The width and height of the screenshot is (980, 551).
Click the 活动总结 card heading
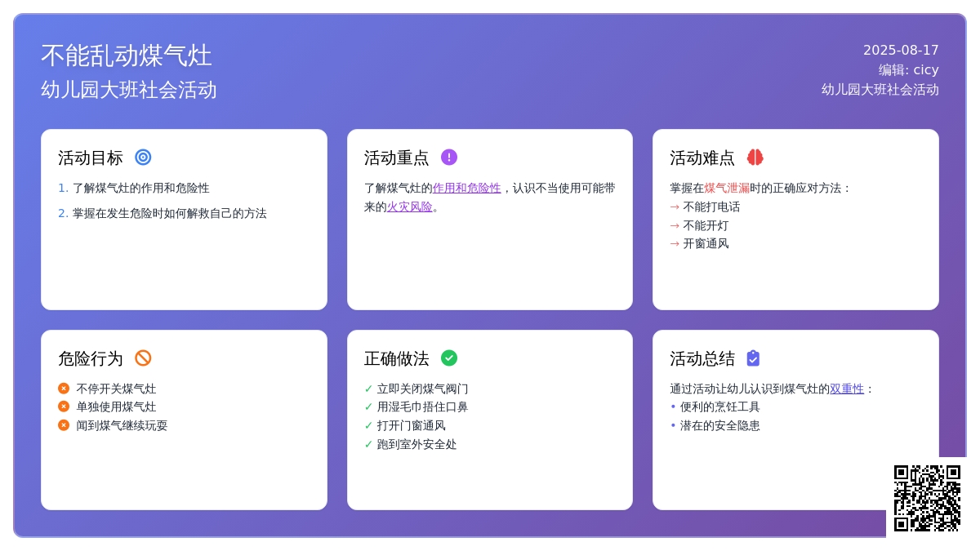pyautogui.click(x=702, y=358)
